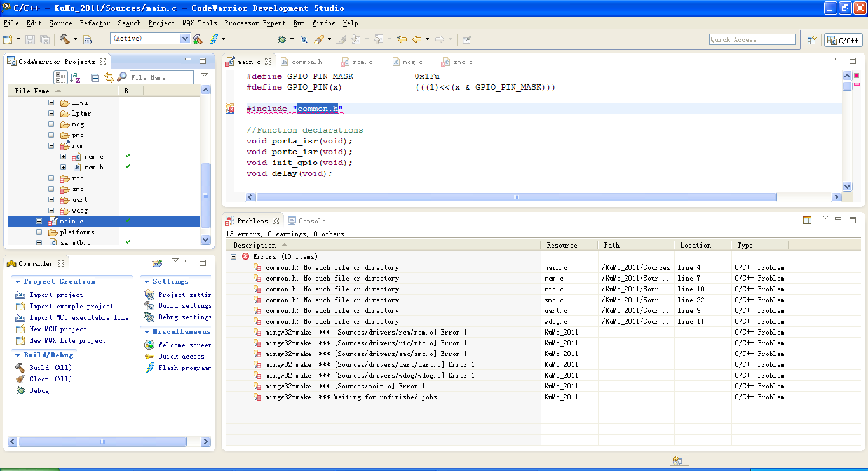The height and width of the screenshot is (471, 868).
Task: Click Welcome screen link in Commander
Action: (184, 345)
